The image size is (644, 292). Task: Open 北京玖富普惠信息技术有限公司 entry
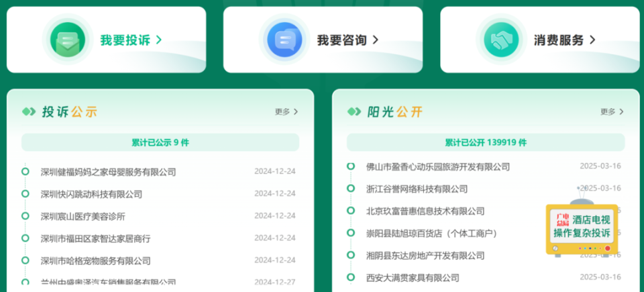click(x=425, y=211)
